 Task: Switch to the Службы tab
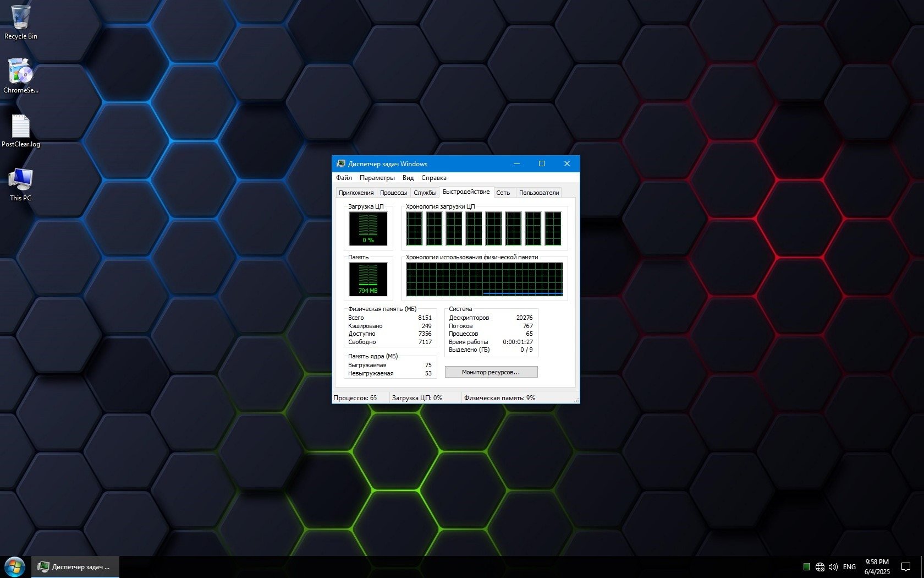(x=425, y=193)
